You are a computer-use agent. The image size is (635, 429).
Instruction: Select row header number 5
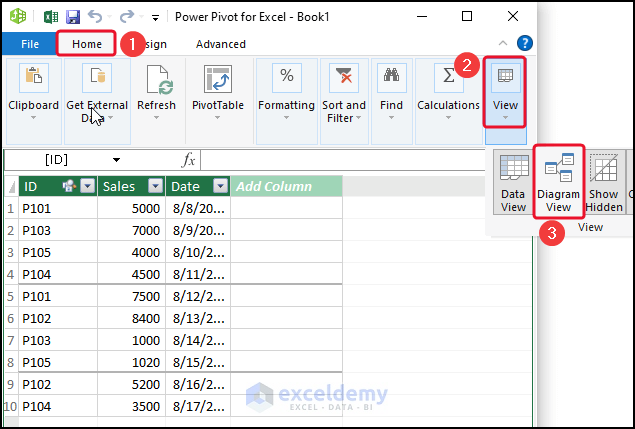pyautogui.click(x=11, y=296)
